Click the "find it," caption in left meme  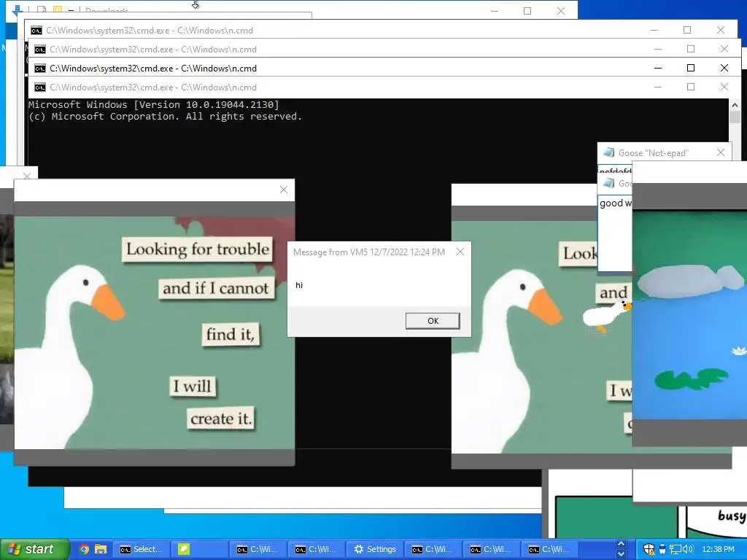point(231,334)
